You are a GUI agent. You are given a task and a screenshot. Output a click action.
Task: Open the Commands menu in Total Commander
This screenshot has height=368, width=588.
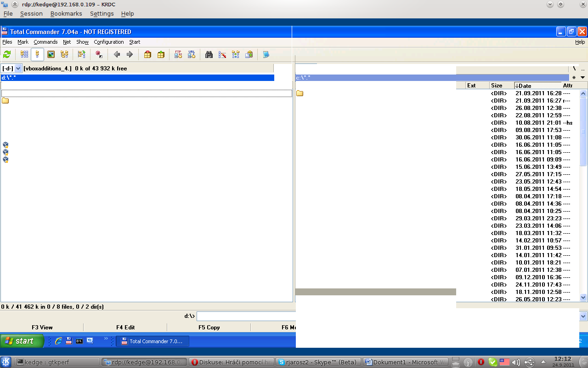[45, 42]
